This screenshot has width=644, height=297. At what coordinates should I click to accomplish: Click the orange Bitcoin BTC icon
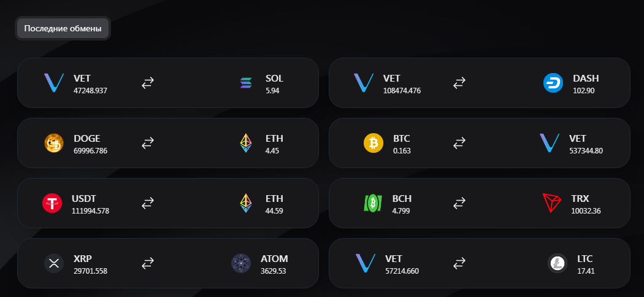click(374, 143)
